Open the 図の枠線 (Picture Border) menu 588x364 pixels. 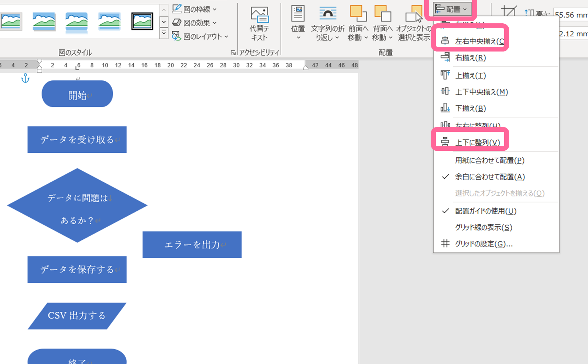(194, 9)
